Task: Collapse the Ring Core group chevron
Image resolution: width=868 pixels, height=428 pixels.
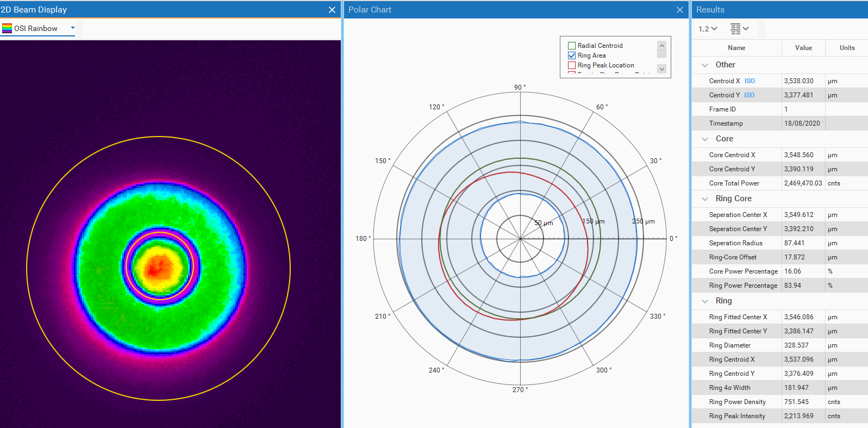Action: (705, 199)
